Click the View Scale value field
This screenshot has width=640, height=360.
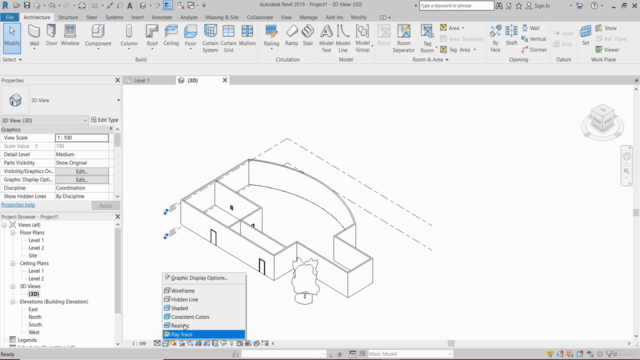click(82, 138)
